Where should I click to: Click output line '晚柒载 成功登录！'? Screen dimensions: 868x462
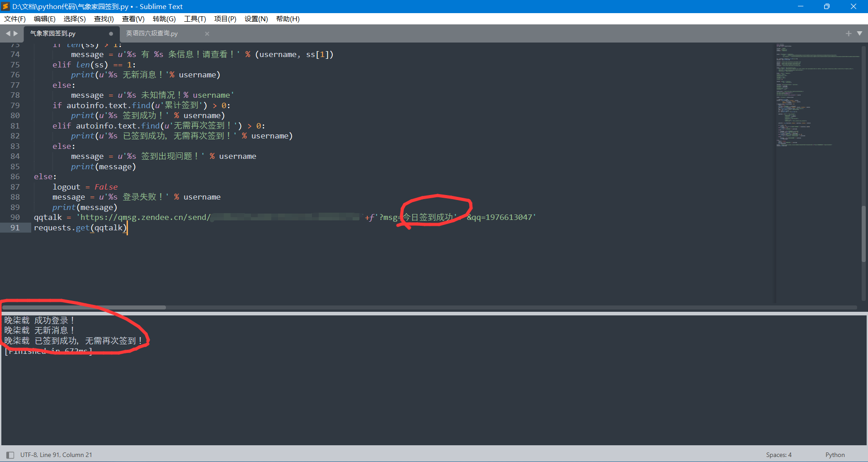pyautogui.click(x=40, y=320)
